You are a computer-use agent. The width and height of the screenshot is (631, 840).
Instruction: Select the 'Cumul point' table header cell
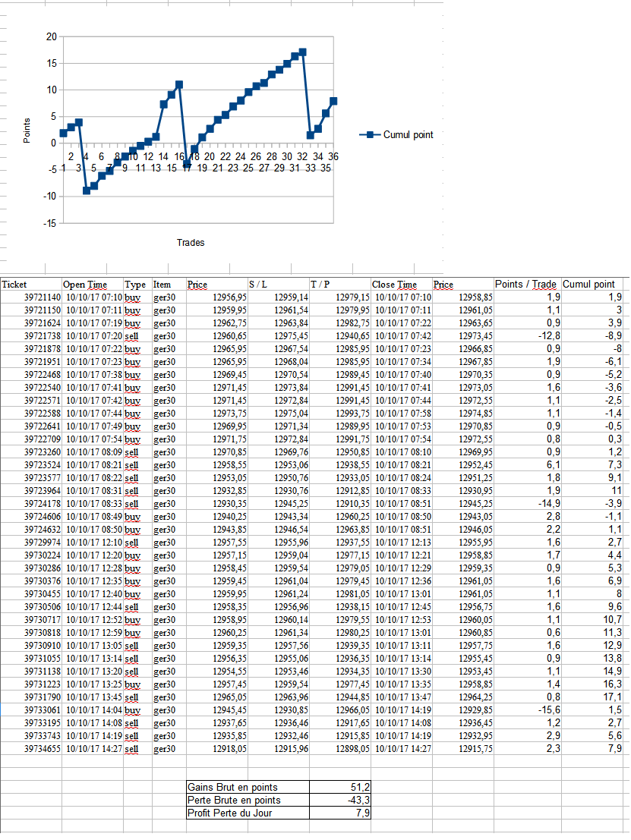tap(592, 285)
